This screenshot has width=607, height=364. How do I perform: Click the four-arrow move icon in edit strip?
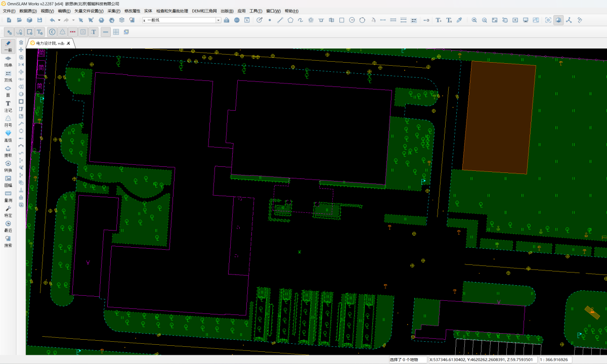point(21,50)
